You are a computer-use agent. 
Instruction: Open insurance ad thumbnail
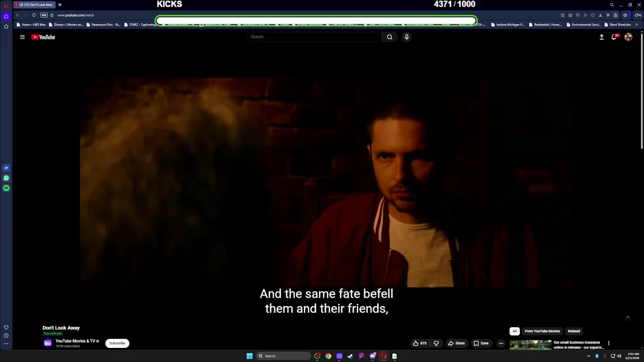[x=530, y=345]
